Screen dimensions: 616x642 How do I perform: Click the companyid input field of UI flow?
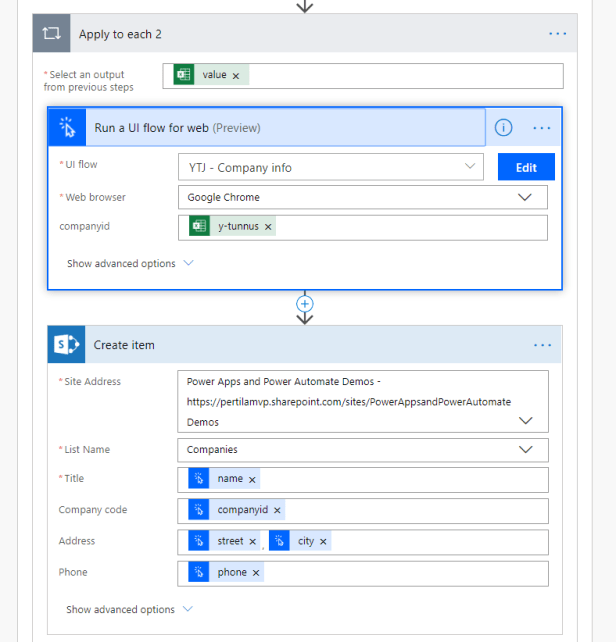click(362, 228)
